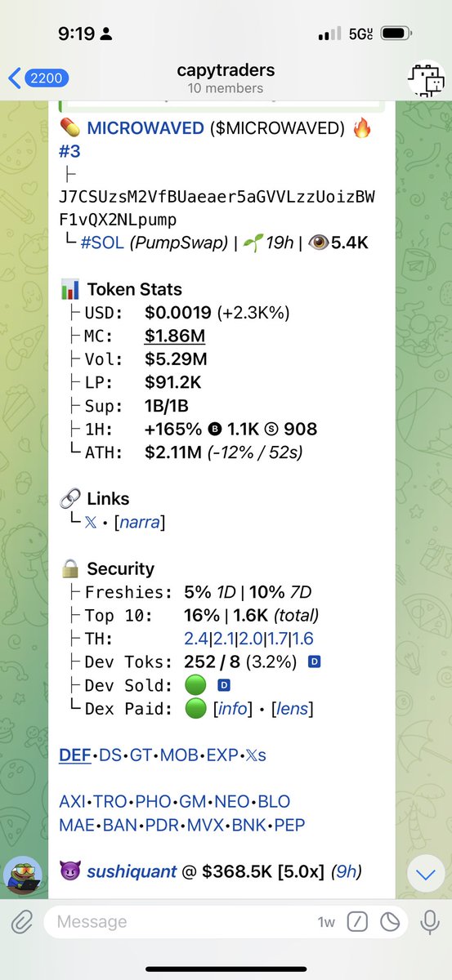The image size is (452, 980).
Task: Tap the sticker icon in message bar
Action: click(391, 921)
